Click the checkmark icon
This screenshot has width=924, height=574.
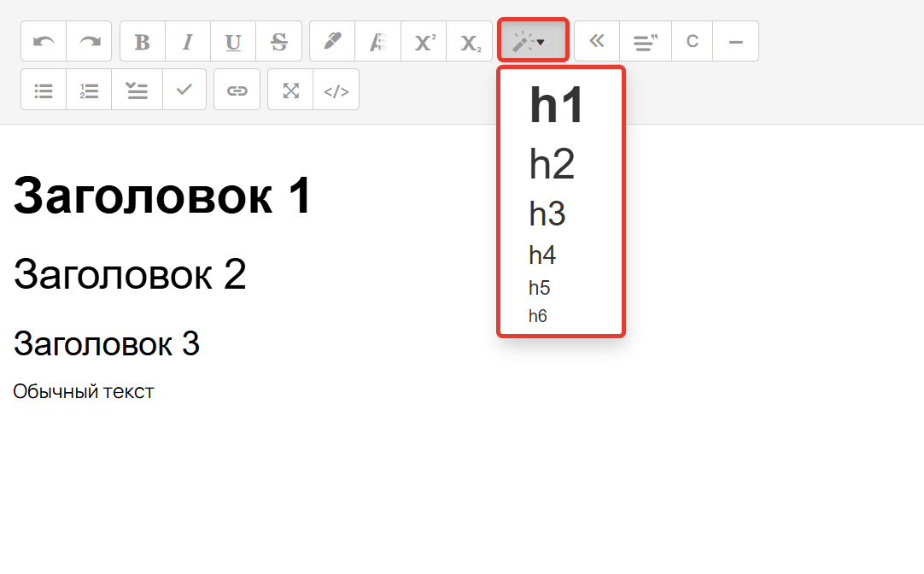[184, 90]
